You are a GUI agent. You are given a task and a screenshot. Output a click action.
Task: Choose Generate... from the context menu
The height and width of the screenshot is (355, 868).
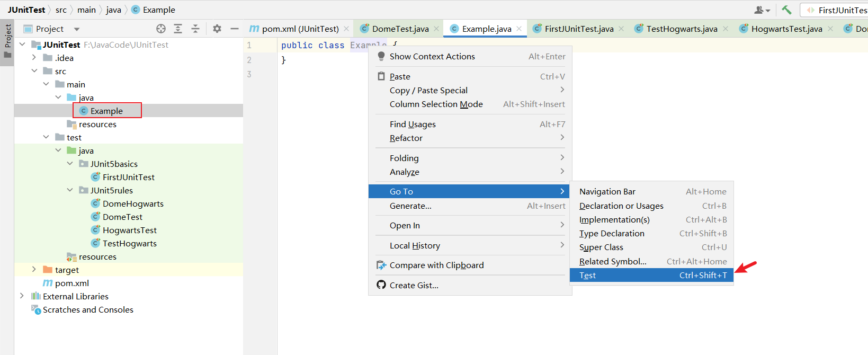411,206
